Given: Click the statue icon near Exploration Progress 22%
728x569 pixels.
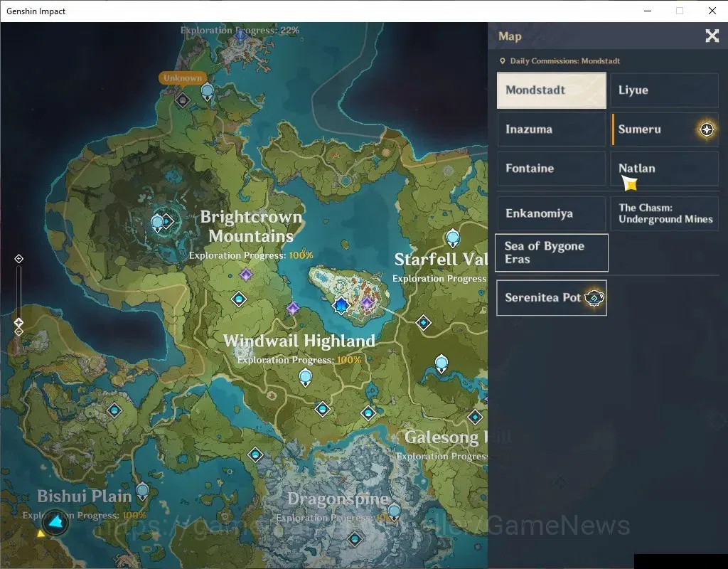Looking at the screenshot, I should coord(240,36).
